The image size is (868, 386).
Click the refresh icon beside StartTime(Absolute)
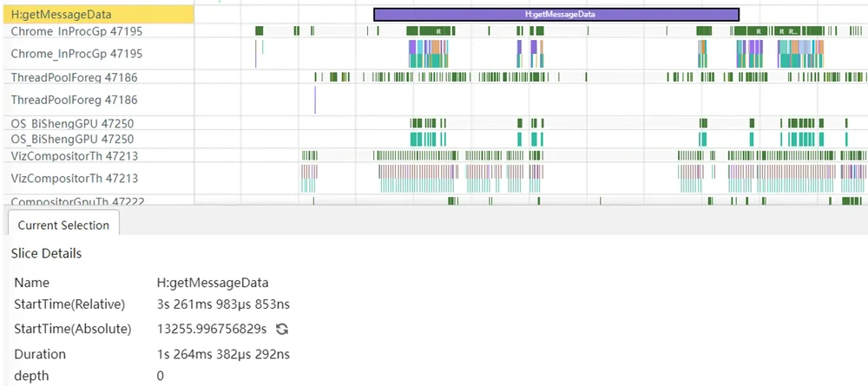pyautogui.click(x=282, y=329)
